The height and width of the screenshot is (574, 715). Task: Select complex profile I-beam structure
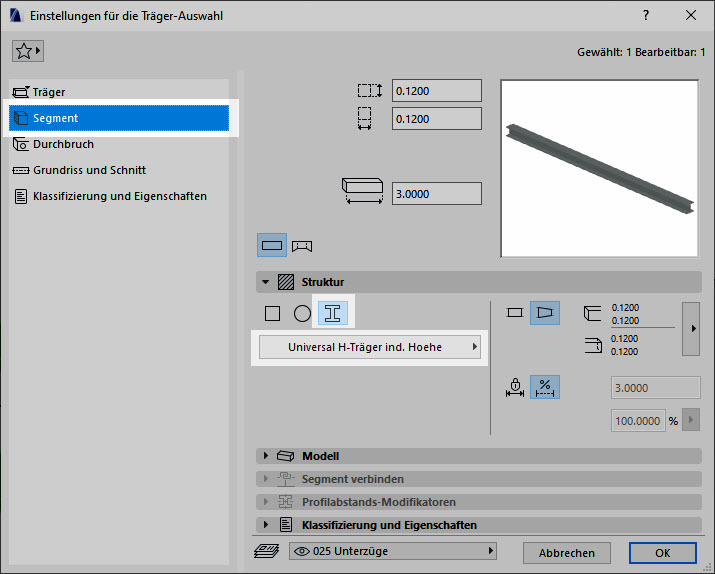pyautogui.click(x=332, y=313)
